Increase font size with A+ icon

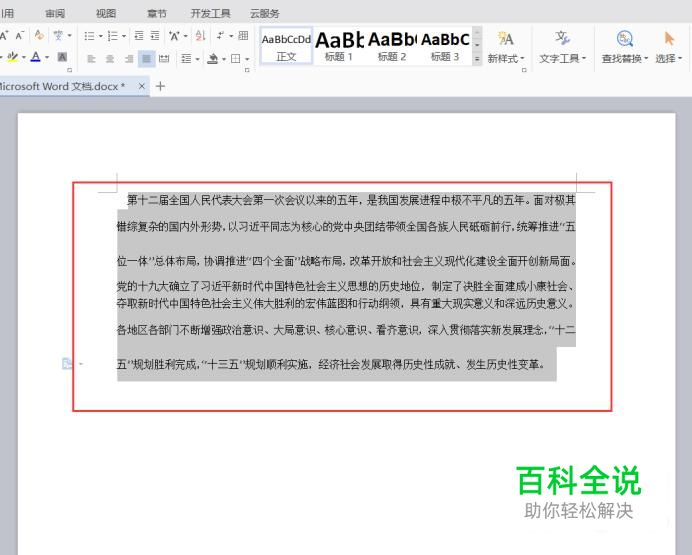[x=4, y=35]
